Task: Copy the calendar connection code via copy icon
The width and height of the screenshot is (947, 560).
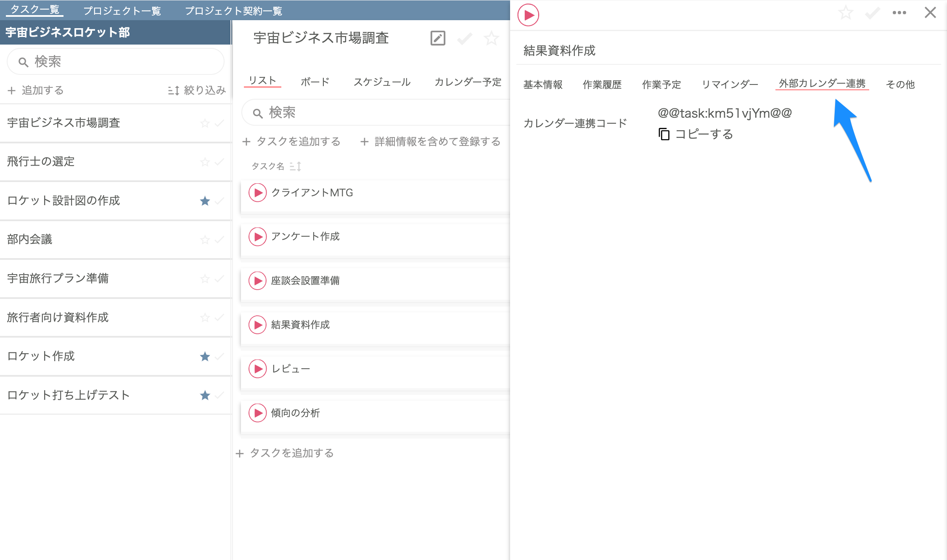Action: point(664,134)
